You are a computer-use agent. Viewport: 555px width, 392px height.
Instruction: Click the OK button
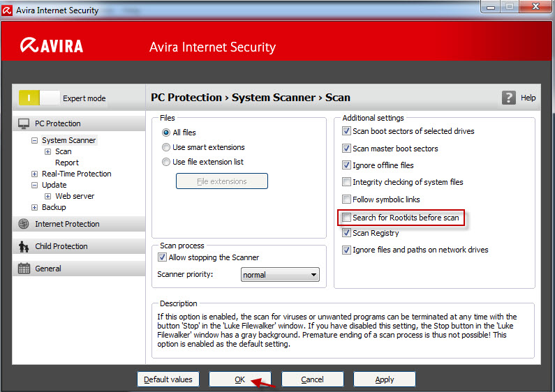pos(240,379)
